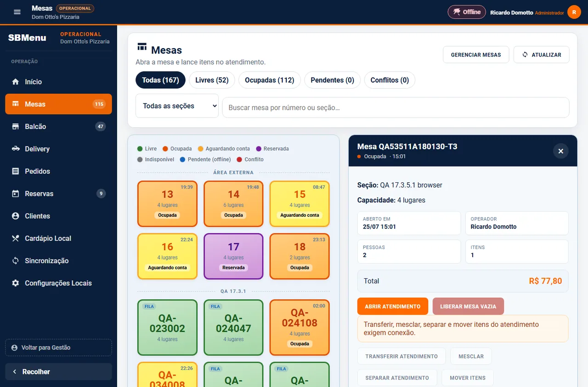Click the Total value R$ 77,80
The width and height of the screenshot is (588, 387).
point(545,281)
